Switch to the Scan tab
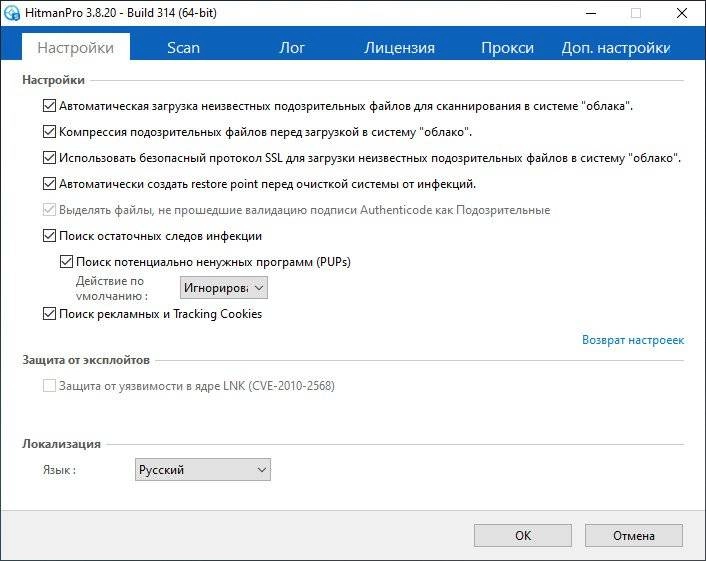The width and height of the screenshot is (706, 561). click(x=183, y=48)
